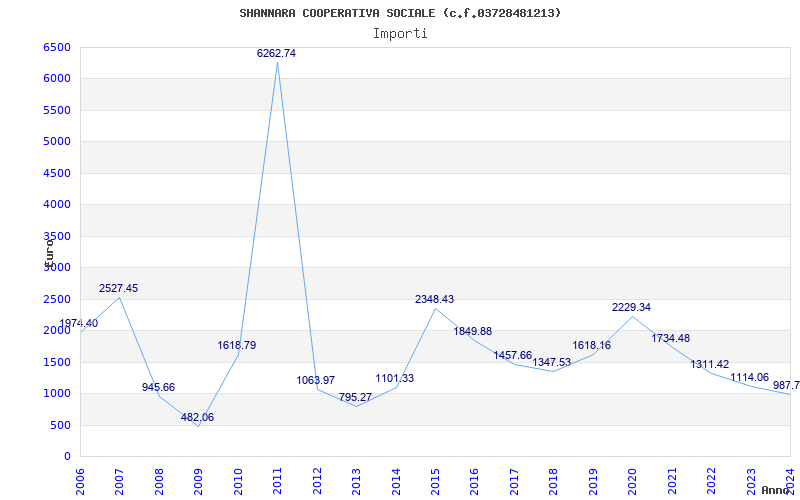Select the x-axis year 2008
Viewport: 800px width, 500px height.
click(159, 481)
